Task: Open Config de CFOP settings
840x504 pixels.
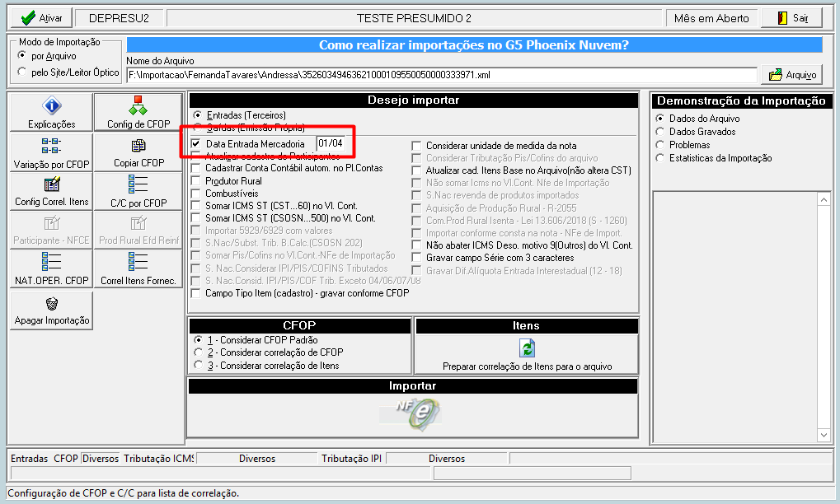Action: click(138, 112)
